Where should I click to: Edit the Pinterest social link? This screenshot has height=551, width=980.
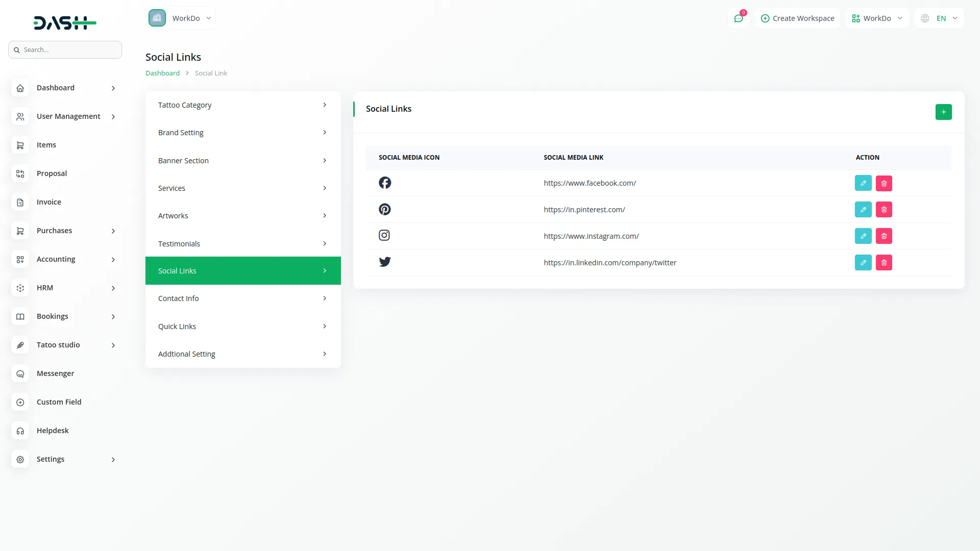click(x=863, y=209)
